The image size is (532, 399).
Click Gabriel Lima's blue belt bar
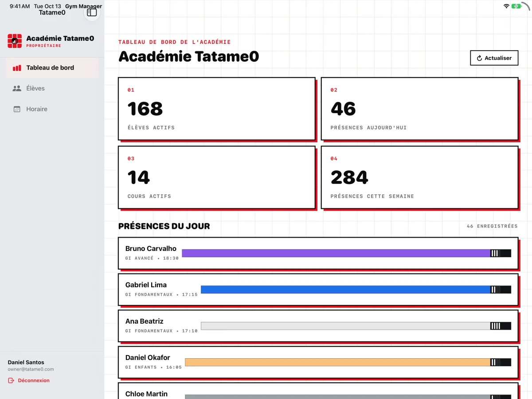(x=356, y=289)
